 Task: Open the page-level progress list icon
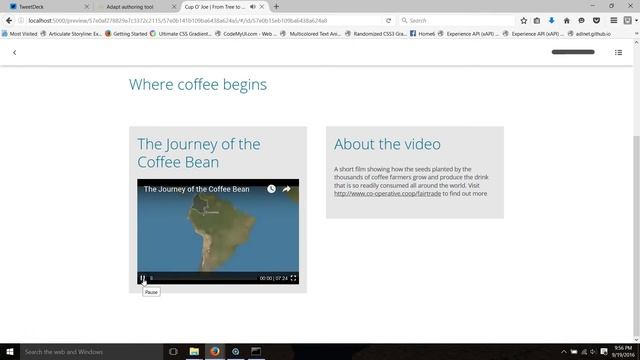(618, 52)
